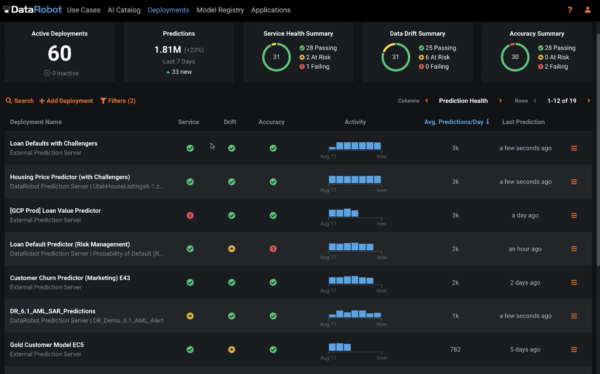The height and width of the screenshot is (374, 600).
Task: Click at-risk drift icon for Gold Customer Model EC5
Action: [232, 350]
